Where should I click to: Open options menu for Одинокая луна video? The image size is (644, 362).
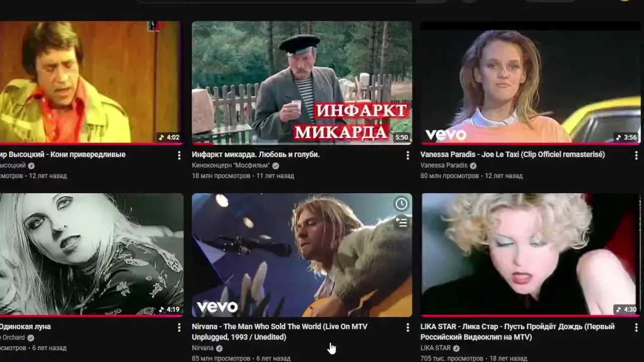(x=179, y=328)
